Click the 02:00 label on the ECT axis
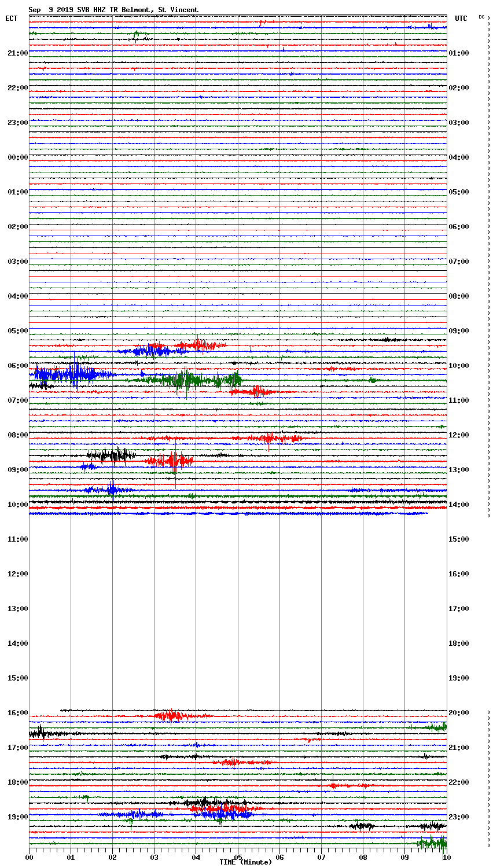The height and width of the screenshot is (868, 493). pyautogui.click(x=17, y=227)
